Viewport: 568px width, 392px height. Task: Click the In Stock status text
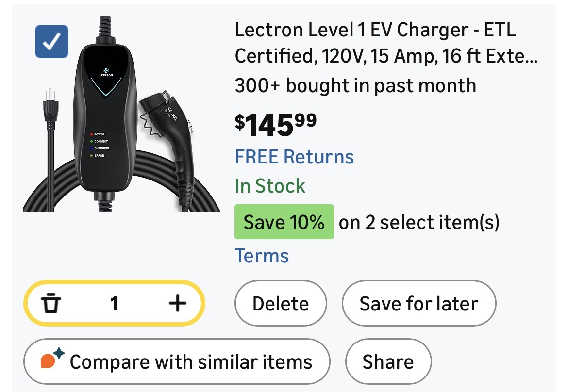270,186
